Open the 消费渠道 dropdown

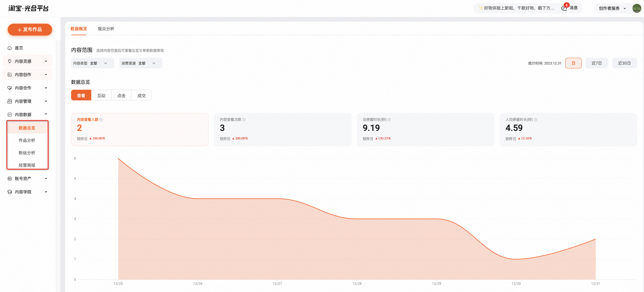click(x=141, y=63)
